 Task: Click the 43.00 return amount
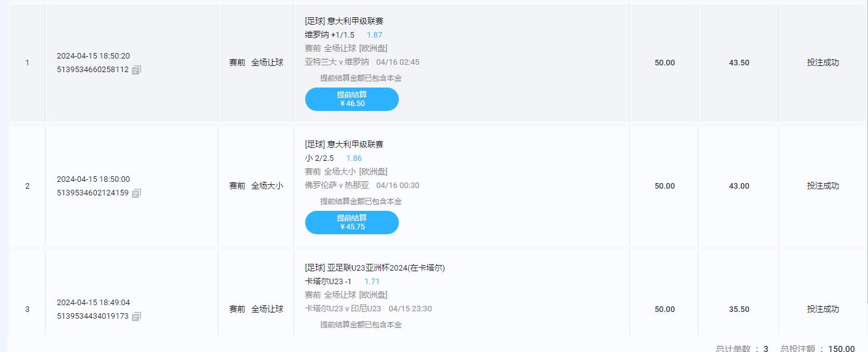coord(739,186)
